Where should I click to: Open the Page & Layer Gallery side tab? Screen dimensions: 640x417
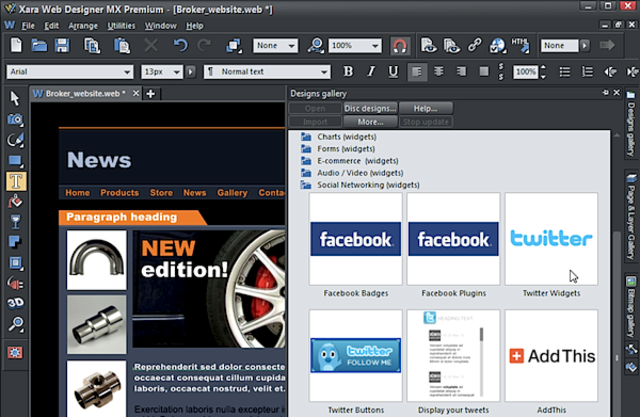click(x=631, y=218)
